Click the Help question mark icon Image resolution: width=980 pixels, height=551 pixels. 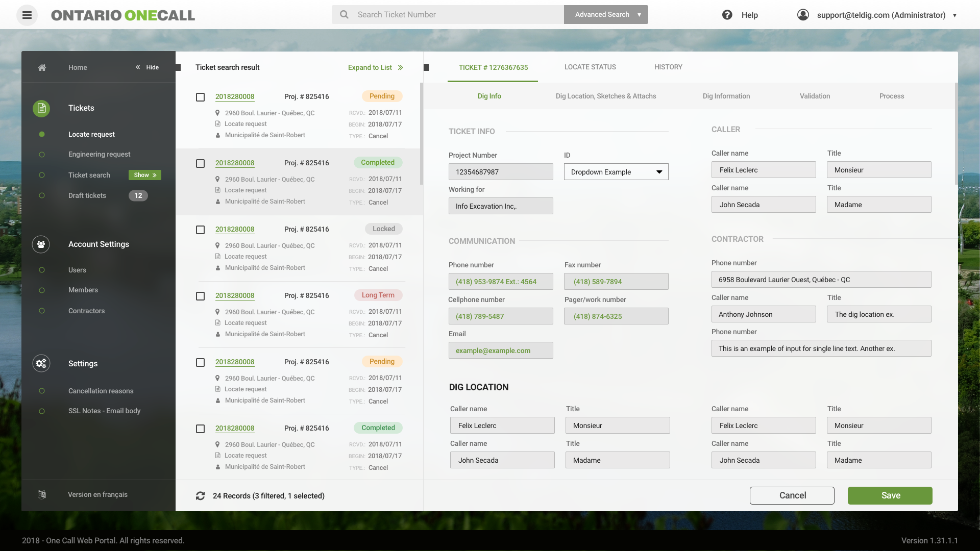[727, 15]
